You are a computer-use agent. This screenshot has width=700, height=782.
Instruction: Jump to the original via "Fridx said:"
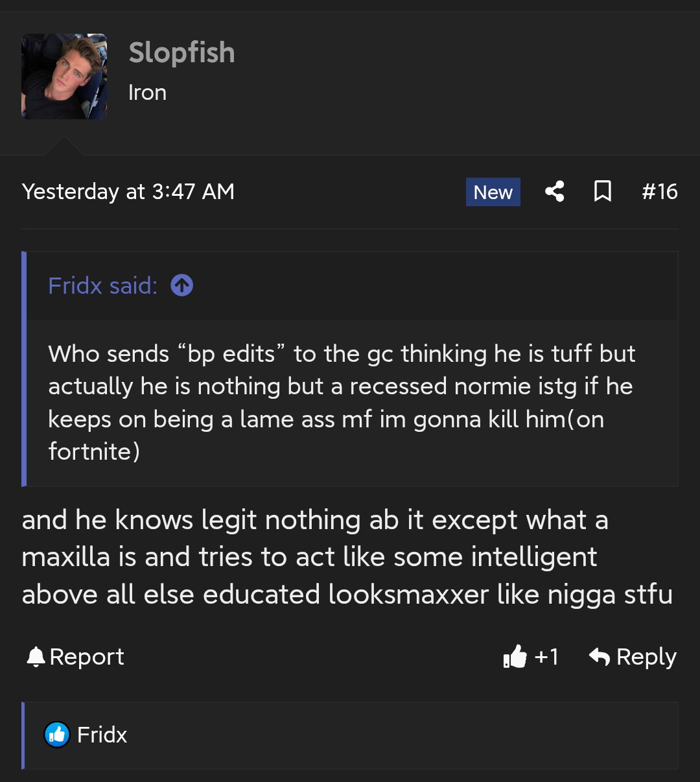pos(102,285)
